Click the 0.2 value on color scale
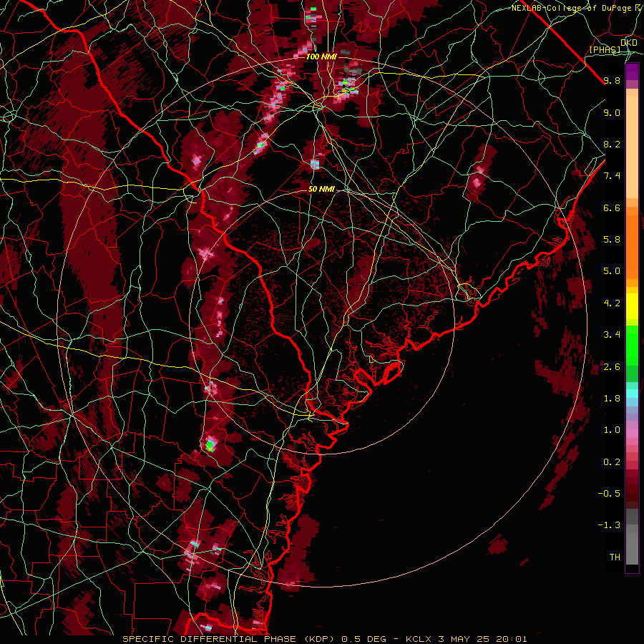Viewport: 644px width, 644px height. (612, 462)
